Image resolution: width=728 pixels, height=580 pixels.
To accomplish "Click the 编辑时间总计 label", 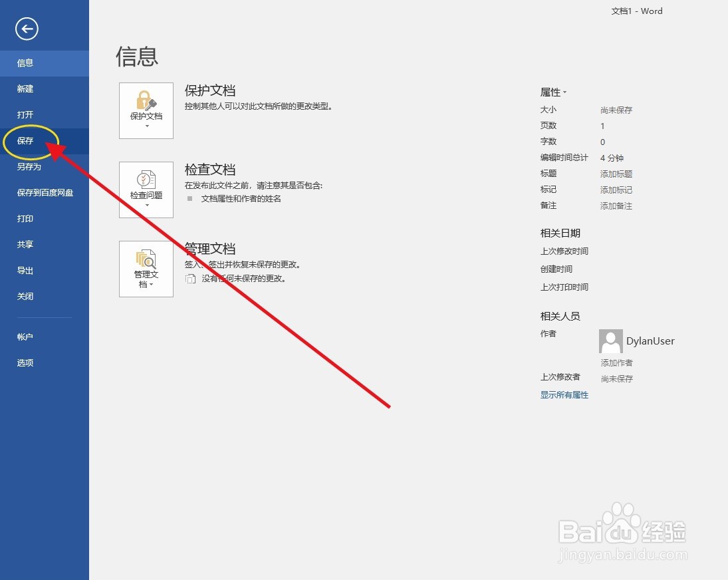I will pyautogui.click(x=564, y=158).
